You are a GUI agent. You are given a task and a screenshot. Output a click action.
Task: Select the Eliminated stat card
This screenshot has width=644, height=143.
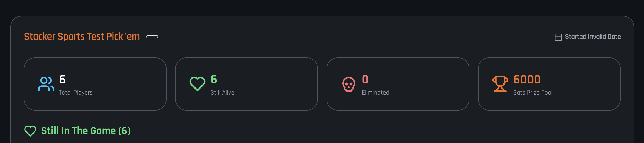(398, 84)
